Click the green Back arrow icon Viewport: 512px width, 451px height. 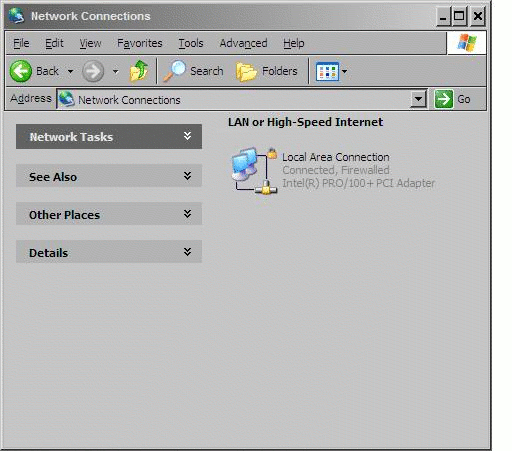(21, 71)
